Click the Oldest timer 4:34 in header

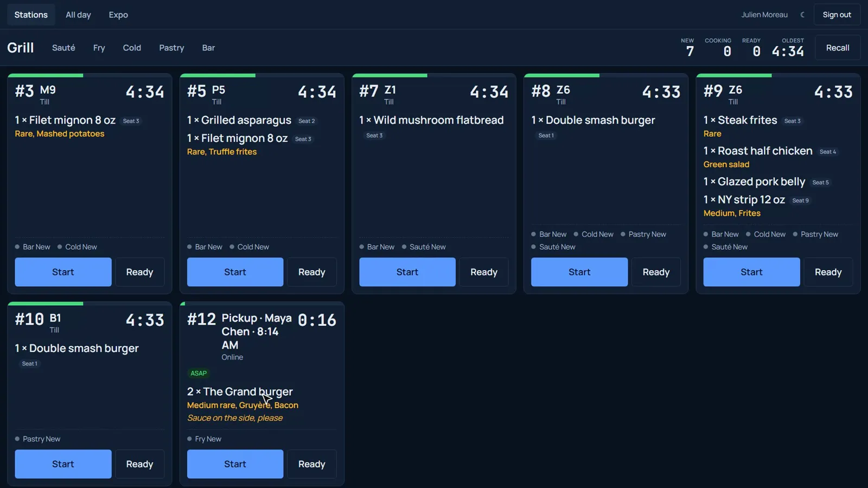[788, 52]
